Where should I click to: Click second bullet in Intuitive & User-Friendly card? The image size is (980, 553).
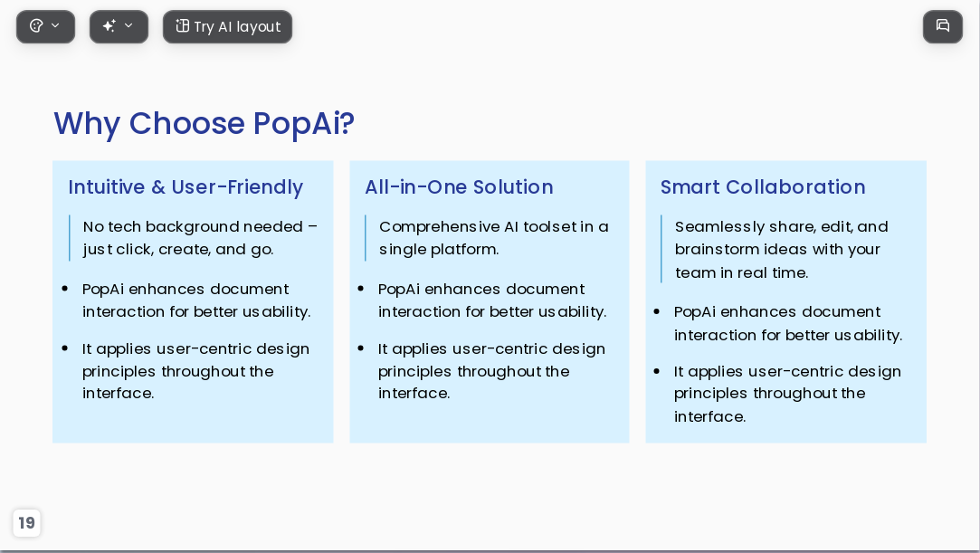pyautogui.click(x=195, y=371)
